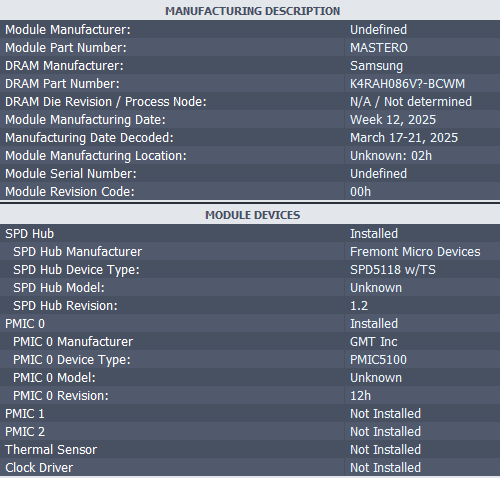500x478 pixels.
Task: Select Module Manufacturing Location label
Action: (x=96, y=156)
